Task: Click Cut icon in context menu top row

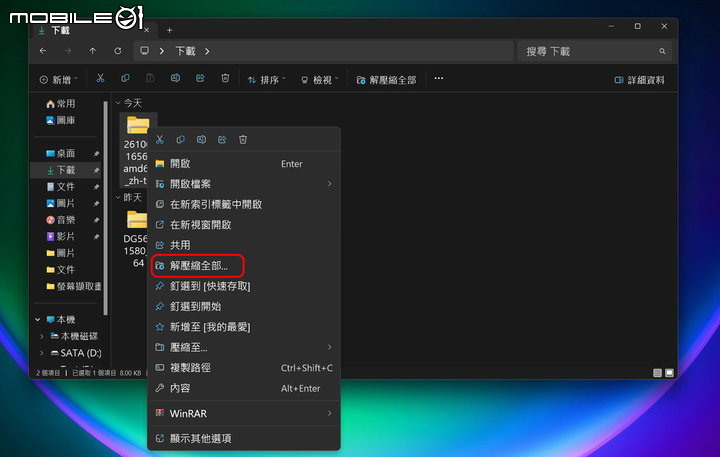Action: pyautogui.click(x=160, y=140)
